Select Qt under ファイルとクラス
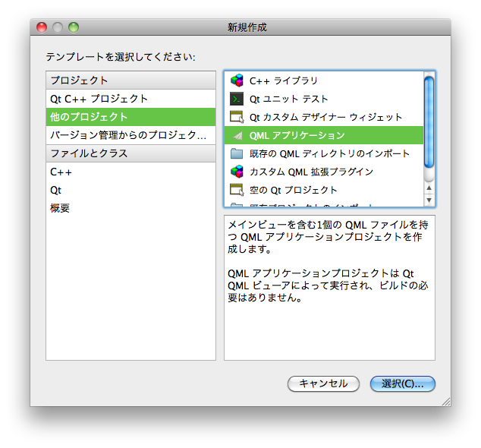The image size is (481, 448). pos(55,190)
